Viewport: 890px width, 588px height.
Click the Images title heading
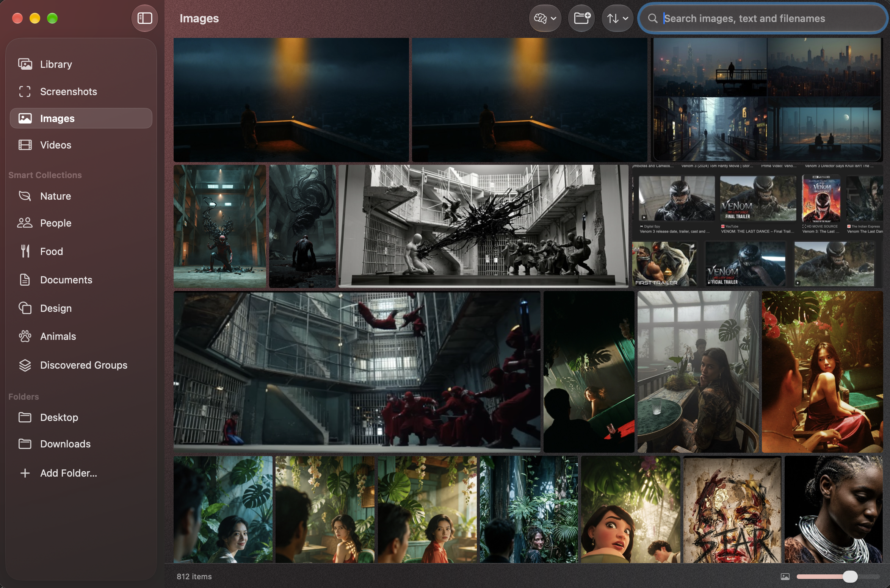coord(199,18)
